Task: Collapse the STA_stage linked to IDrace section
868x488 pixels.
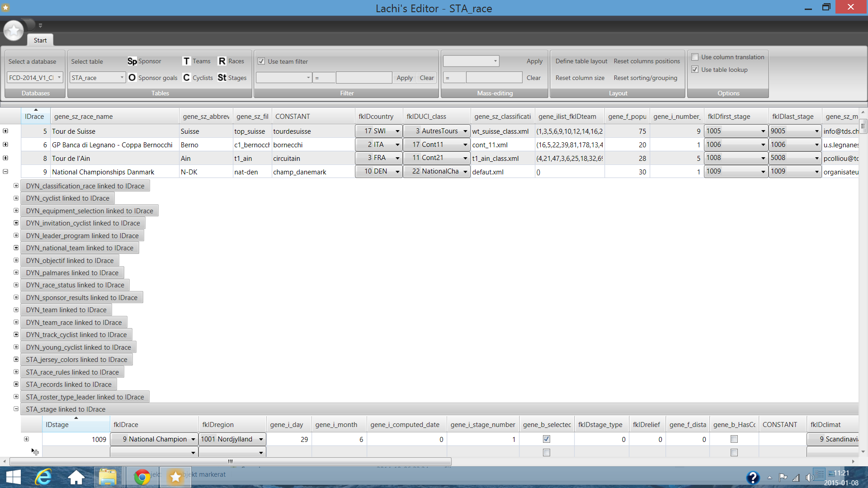Action: click(x=16, y=409)
